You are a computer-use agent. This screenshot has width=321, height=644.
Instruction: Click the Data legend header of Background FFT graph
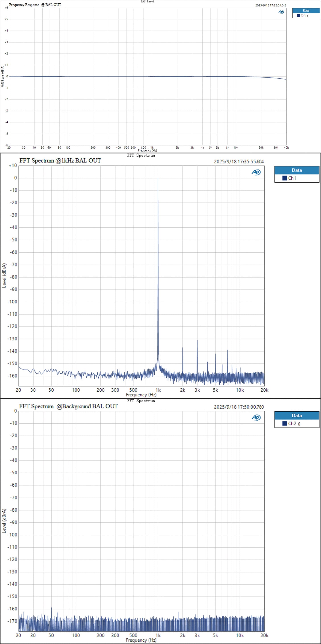(x=296, y=415)
